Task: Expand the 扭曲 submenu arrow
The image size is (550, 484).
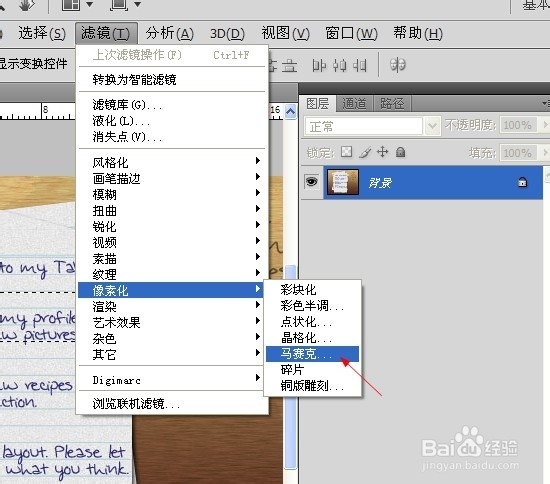Action: click(258, 209)
